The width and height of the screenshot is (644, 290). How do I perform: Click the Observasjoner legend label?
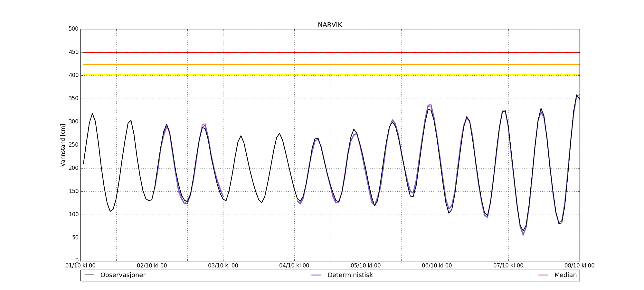point(123,275)
